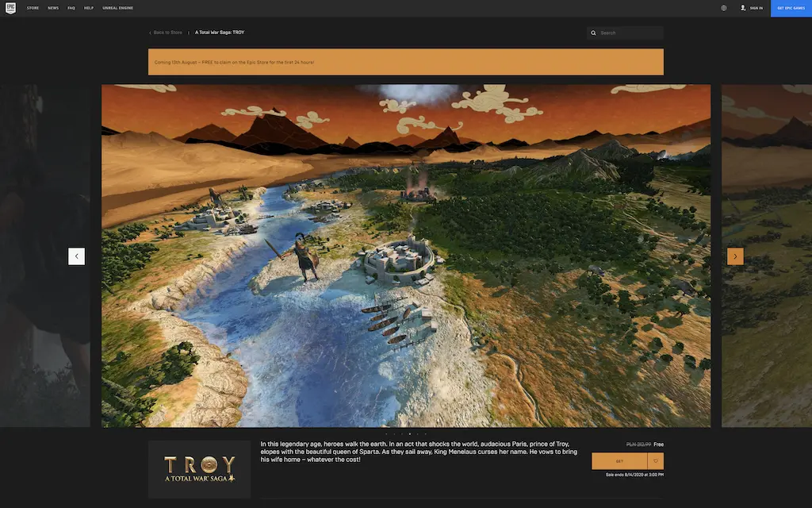
Task: Click the TROY A Total War Saga logo
Action: click(x=199, y=469)
